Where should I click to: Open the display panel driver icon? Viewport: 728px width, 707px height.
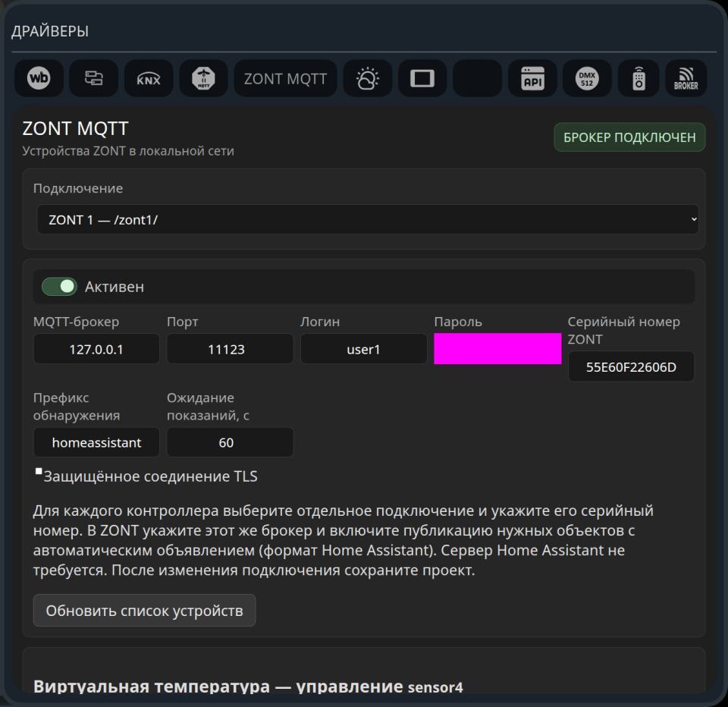click(422, 78)
